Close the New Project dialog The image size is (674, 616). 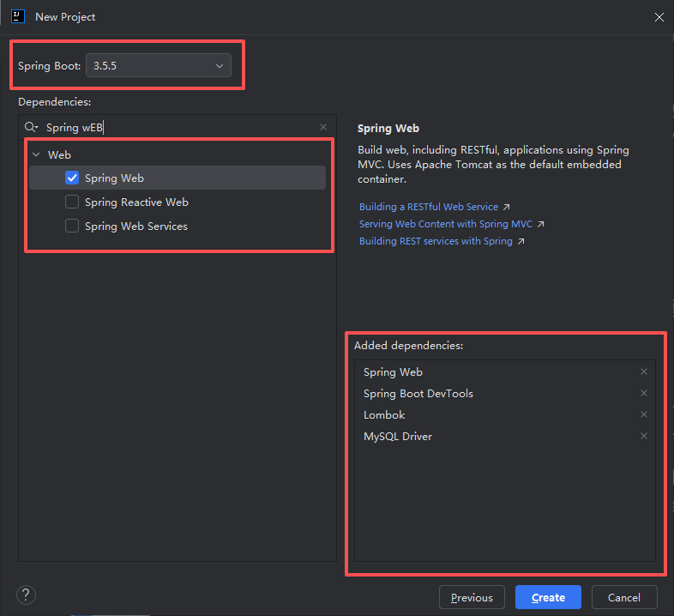[659, 17]
